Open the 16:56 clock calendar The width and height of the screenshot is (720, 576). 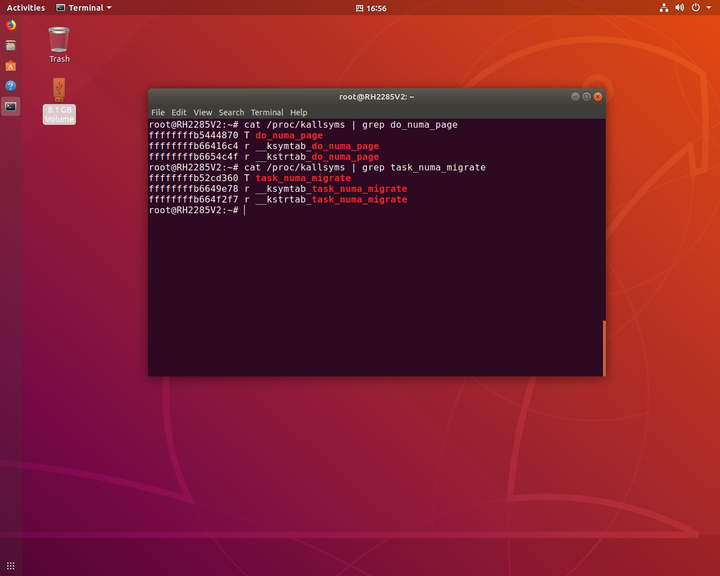pyautogui.click(x=371, y=8)
